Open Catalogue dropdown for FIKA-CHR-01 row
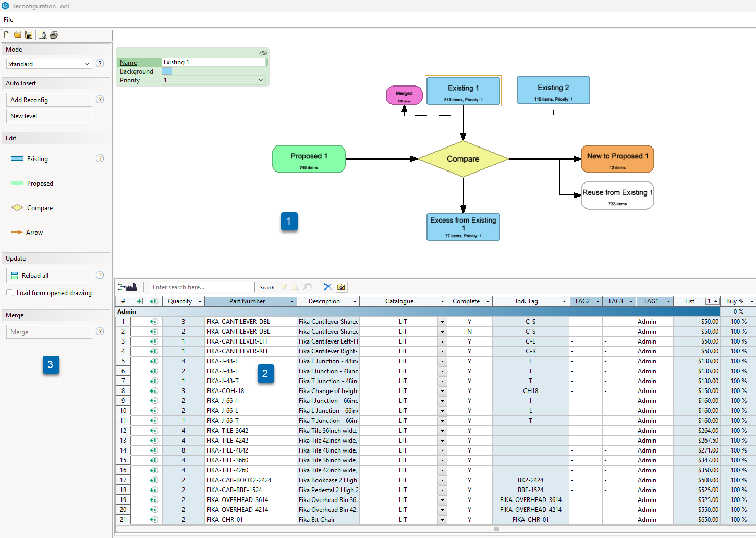756x538 pixels. 442,520
